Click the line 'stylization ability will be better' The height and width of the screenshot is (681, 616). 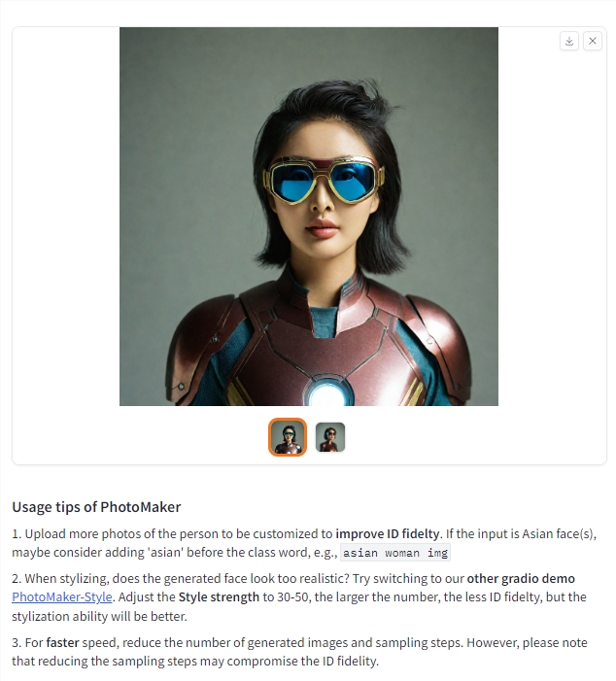click(99, 616)
